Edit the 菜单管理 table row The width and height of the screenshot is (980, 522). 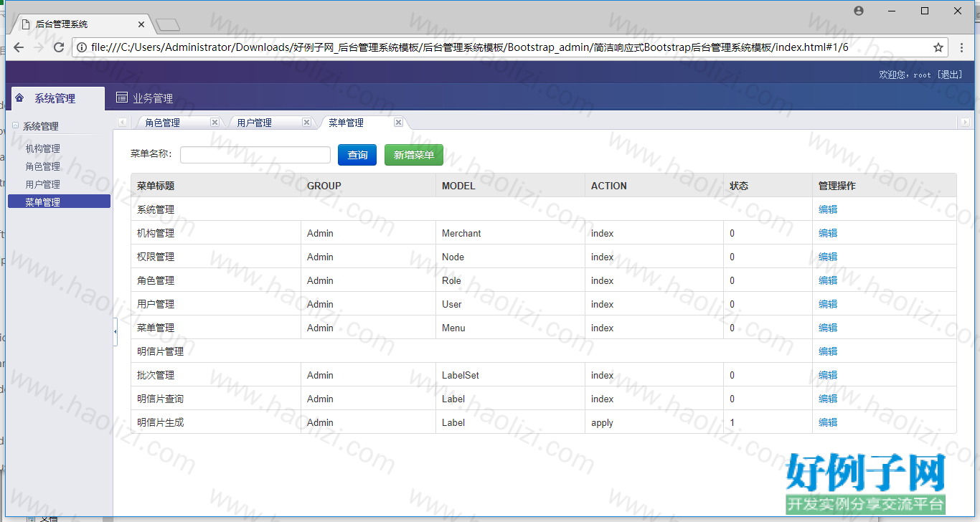pos(828,328)
